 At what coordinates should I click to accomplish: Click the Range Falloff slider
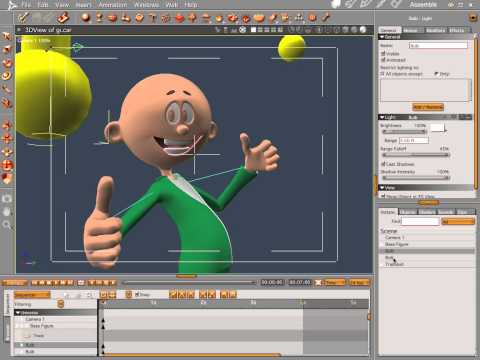[x=416, y=155]
